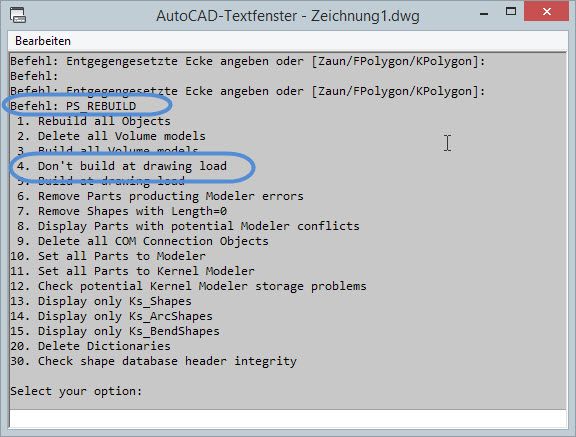Maximize the AutoCAD-Textfenster window
The height and width of the screenshot is (437, 576).
point(511,11)
